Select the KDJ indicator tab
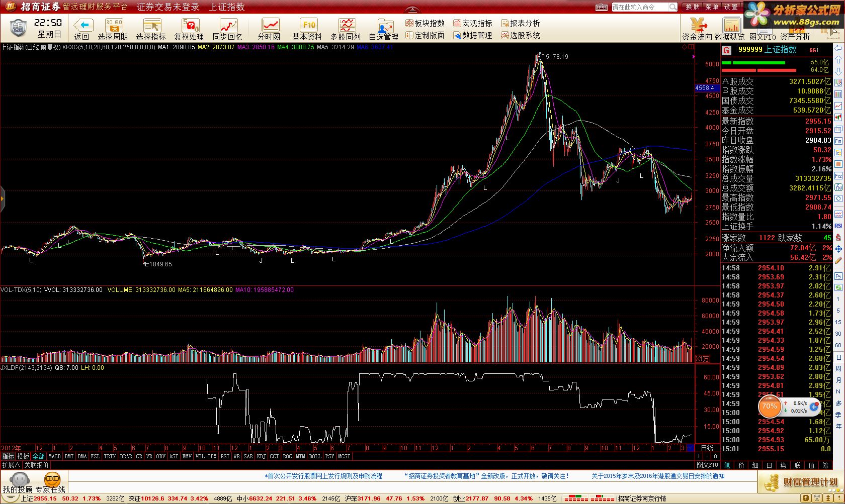The width and height of the screenshot is (845, 504). tap(261, 456)
